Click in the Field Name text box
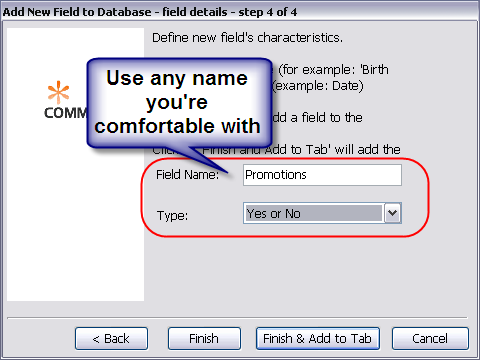This screenshot has width=480, height=360. 322,175
